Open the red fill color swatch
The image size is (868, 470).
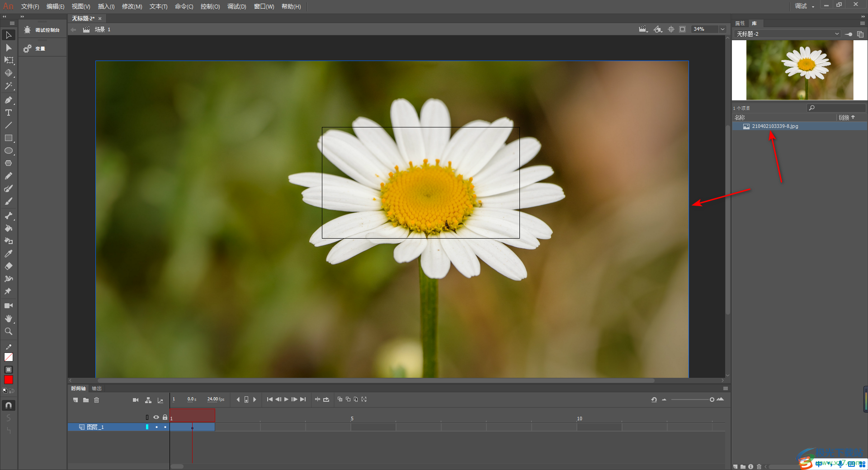pyautogui.click(x=9, y=380)
